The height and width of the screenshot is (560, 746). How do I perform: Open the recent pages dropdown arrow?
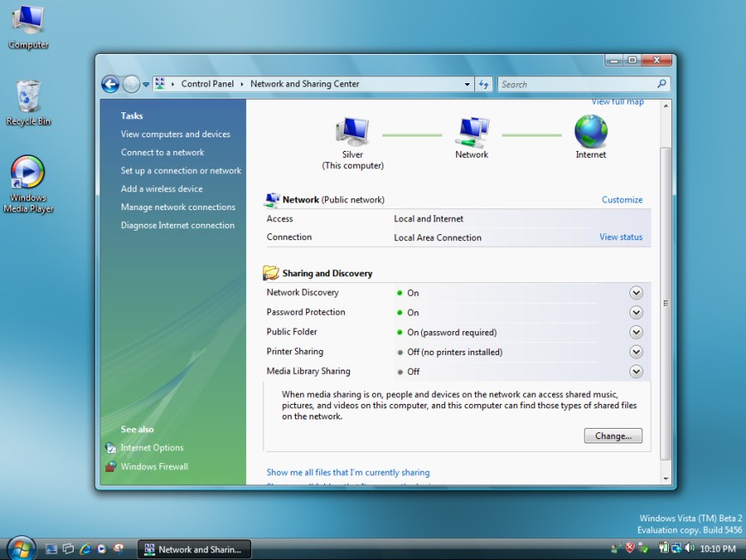(146, 85)
